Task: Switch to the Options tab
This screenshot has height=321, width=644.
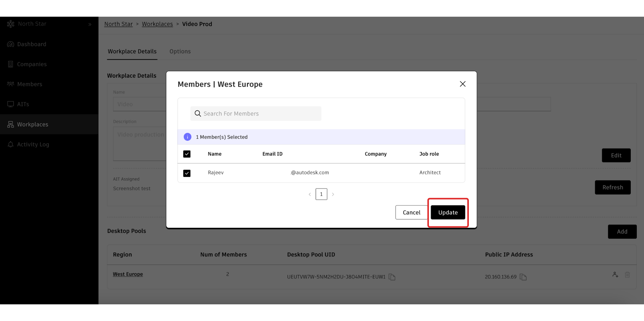Action: (180, 51)
